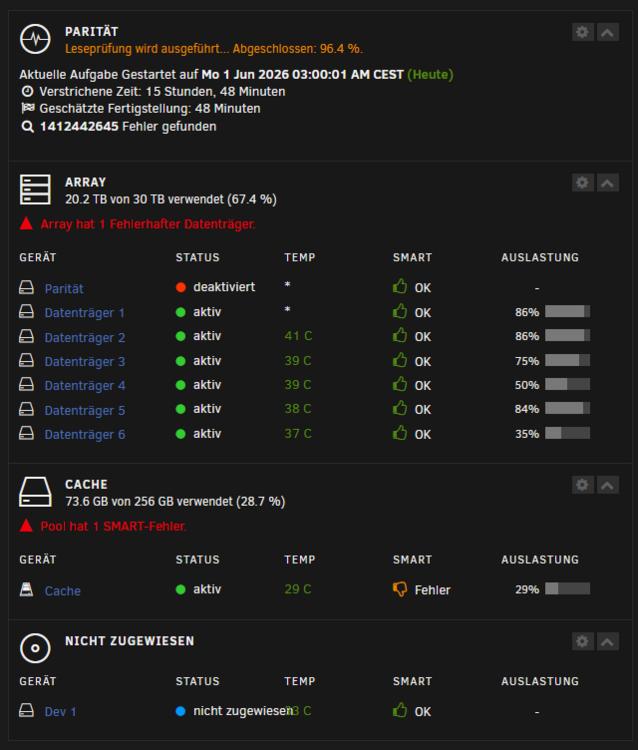
Task: Open the Cache section settings gear
Action: tap(583, 485)
